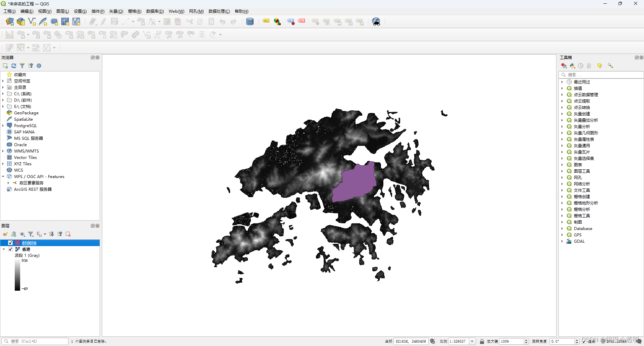
Task: Click the Filter legend funnel icon in Layers
Action: tap(31, 234)
